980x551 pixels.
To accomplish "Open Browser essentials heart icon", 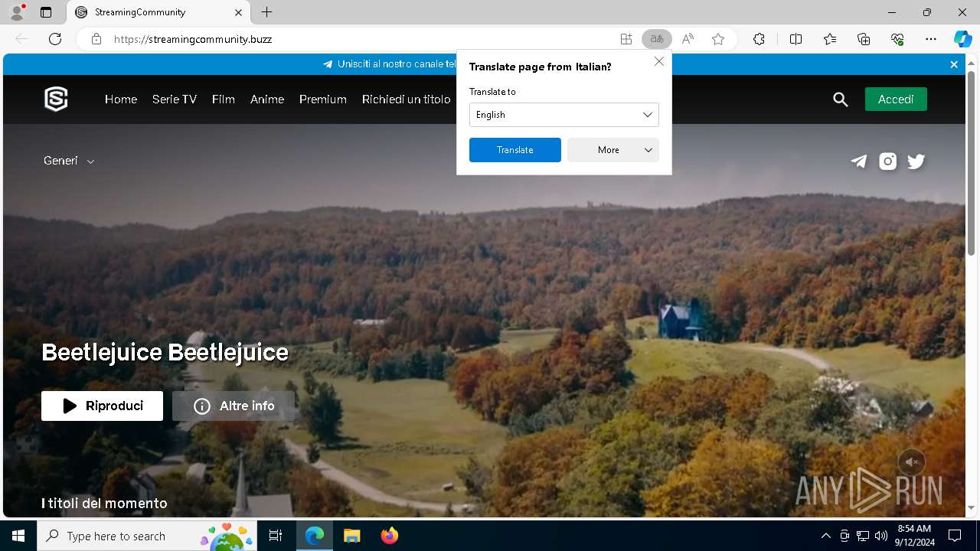I will pos(897,39).
